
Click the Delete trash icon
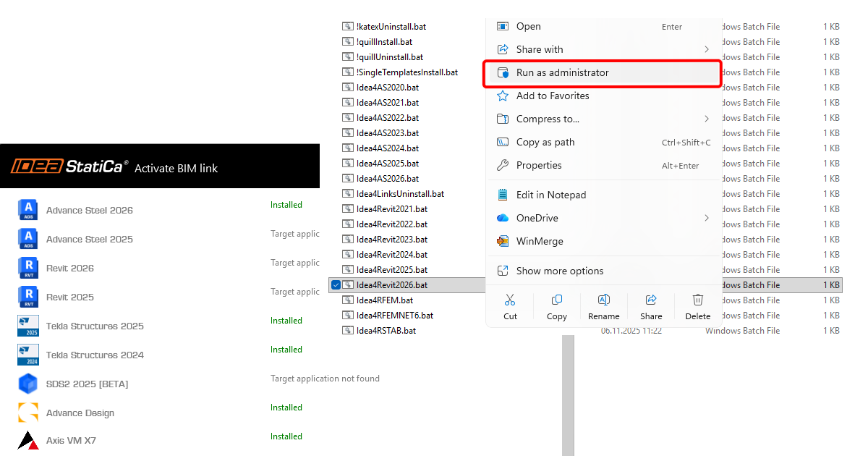[698, 300]
